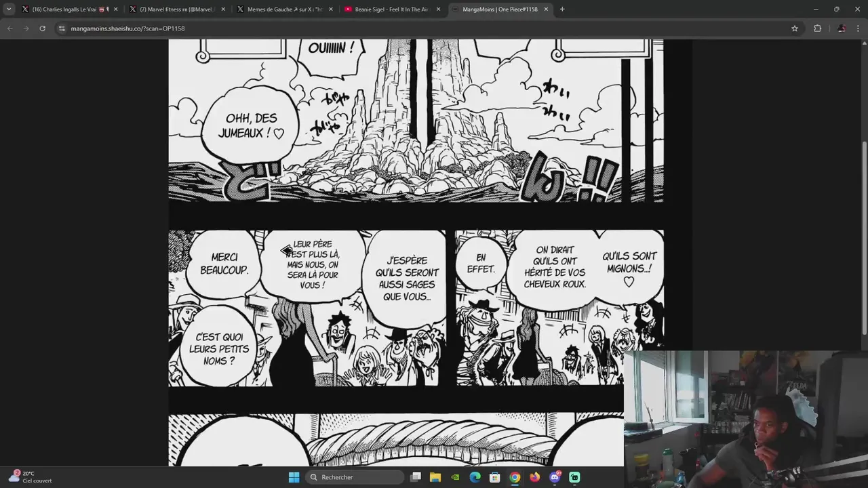
Task: Open the Windows Start menu
Action: tap(294, 477)
